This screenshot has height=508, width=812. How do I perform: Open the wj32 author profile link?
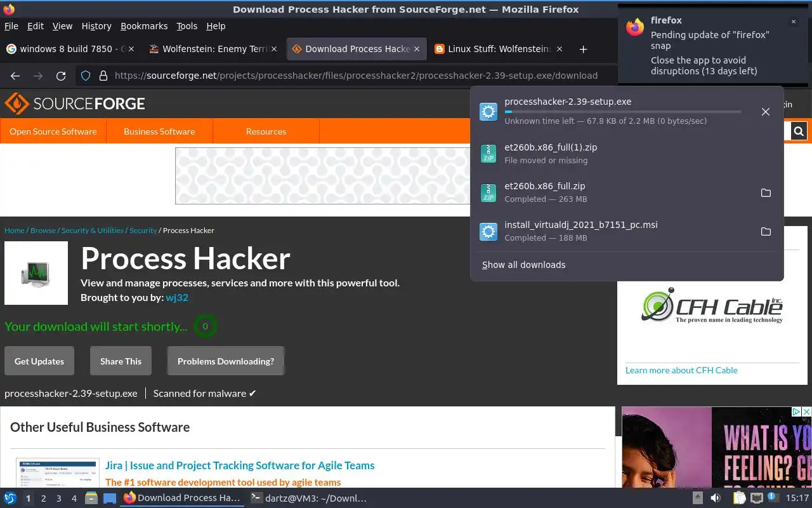(x=177, y=297)
